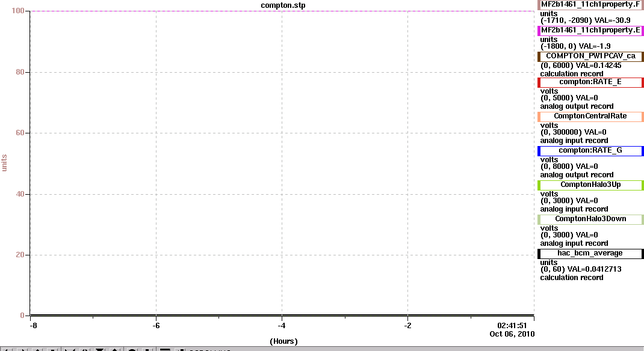Click the y-axis tick label "20"
The width and height of the screenshot is (644, 351).
click(x=20, y=255)
